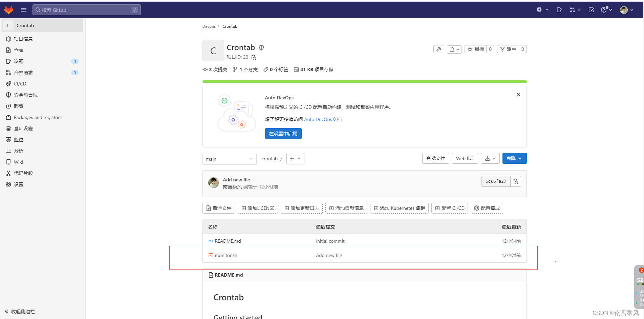This screenshot has width=644, height=319.
Task: Open the help question mark menu
Action: [606, 10]
